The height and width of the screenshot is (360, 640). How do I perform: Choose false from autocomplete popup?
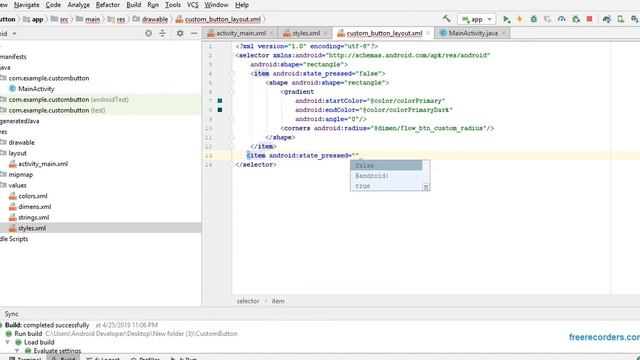click(386, 165)
